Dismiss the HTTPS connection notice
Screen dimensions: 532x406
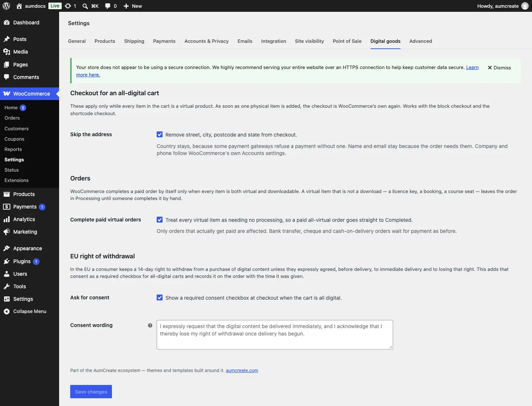(x=499, y=68)
